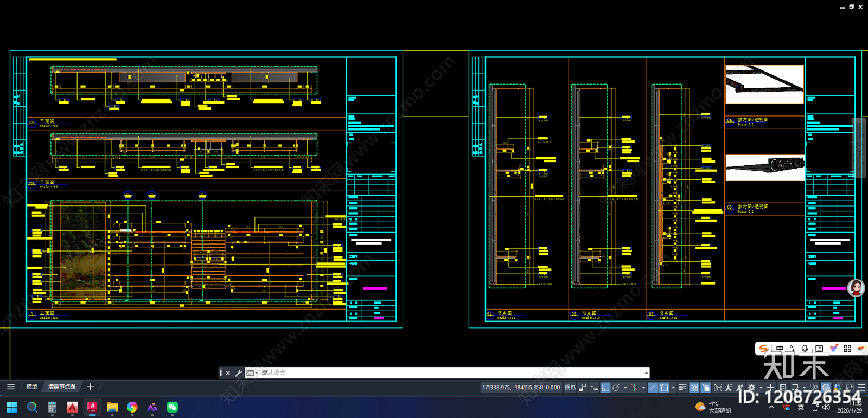Expand the isometric drafting dropdown arrow

pos(644,388)
